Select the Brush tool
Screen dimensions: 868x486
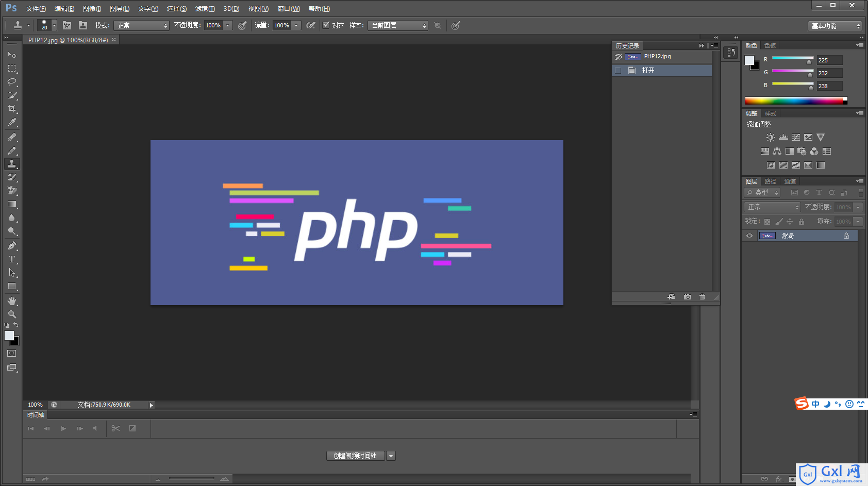coord(11,150)
